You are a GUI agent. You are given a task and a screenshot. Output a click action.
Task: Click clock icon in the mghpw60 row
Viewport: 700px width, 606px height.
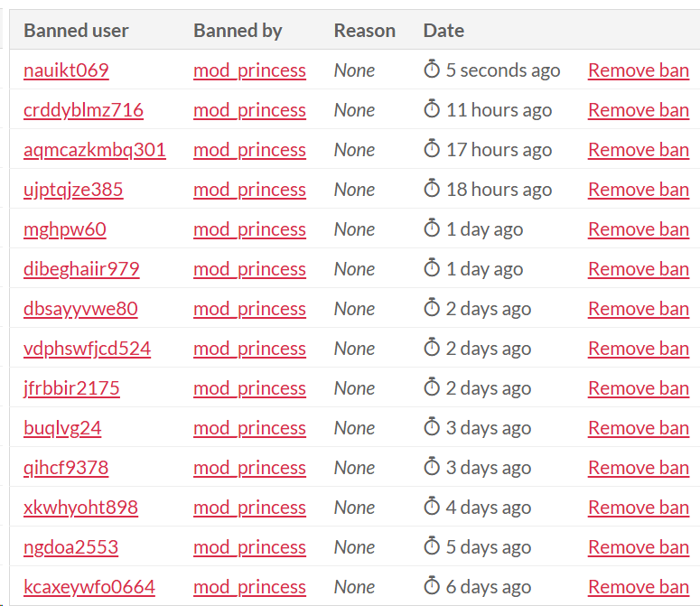point(432,228)
